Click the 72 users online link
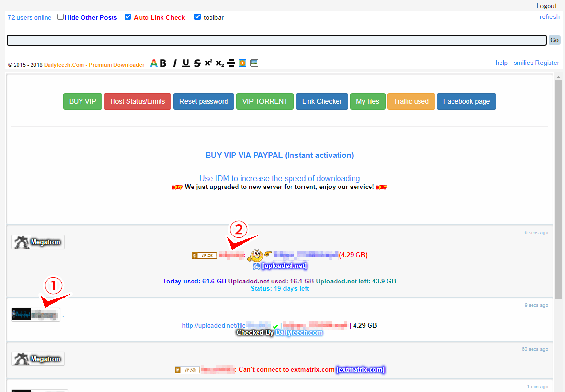 (30, 17)
